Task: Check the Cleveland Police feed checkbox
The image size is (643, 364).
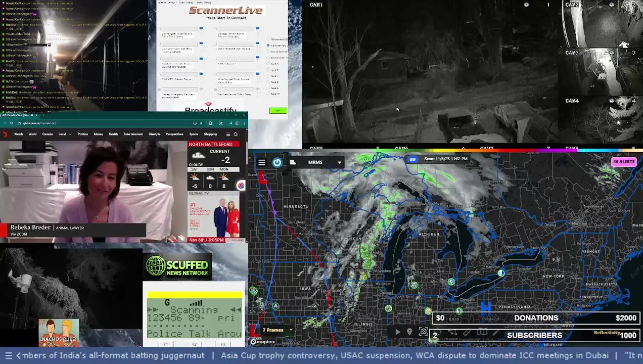Action: [159, 44]
